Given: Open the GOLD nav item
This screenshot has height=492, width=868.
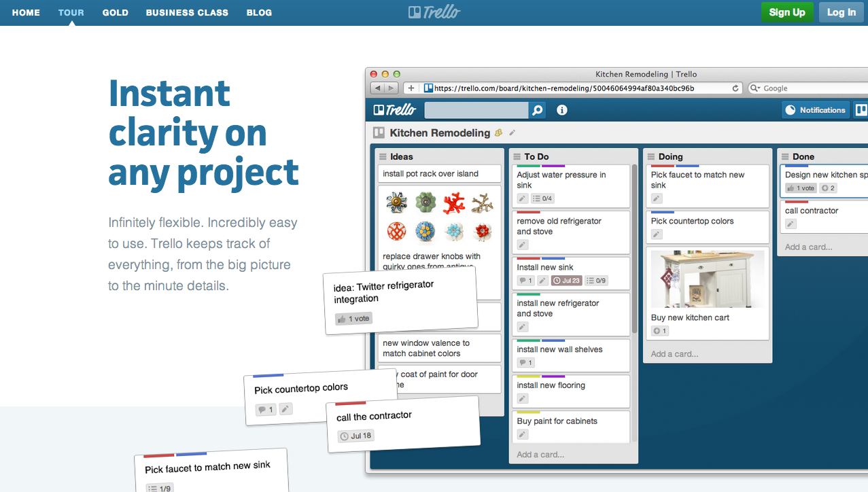Looking at the screenshot, I should pos(116,12).
